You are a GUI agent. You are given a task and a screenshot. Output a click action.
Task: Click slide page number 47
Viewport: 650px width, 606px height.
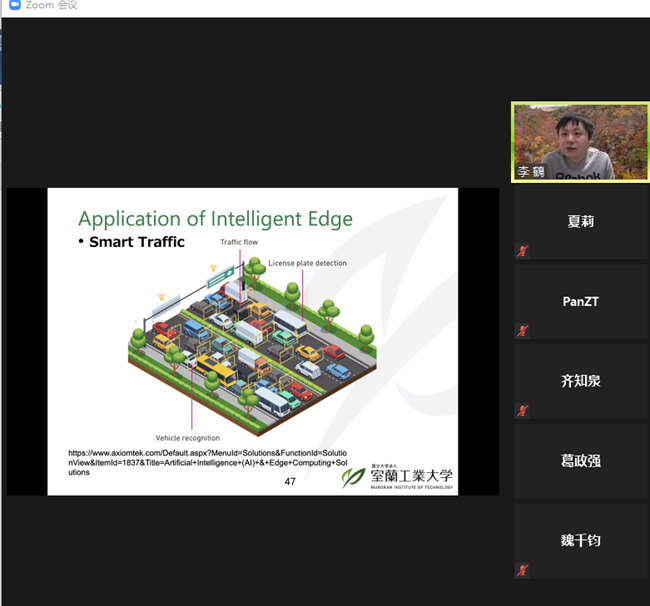pos(290,481)
